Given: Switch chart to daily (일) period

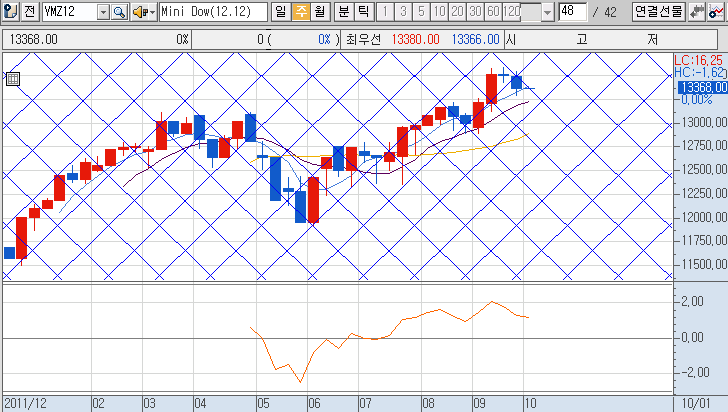Looking at the screenshot, I should pyautogui.click(x=279, y=12).
